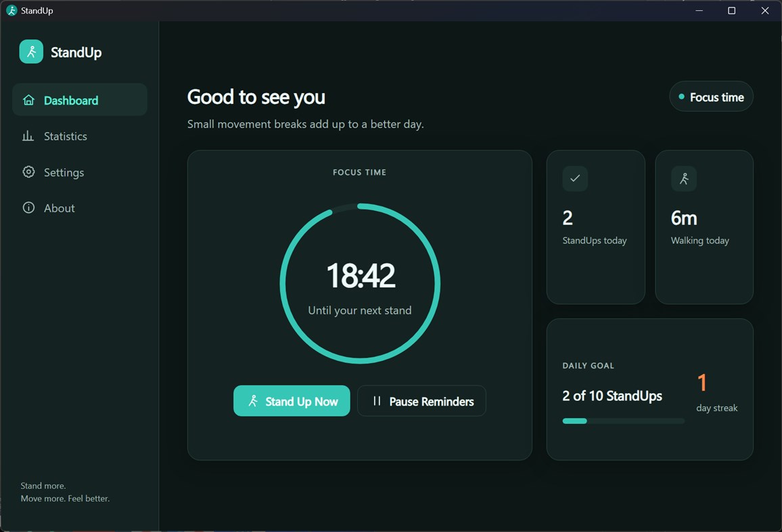Image resolution: width=782 pixels, height=532 pixels.
Task: Click the checkmark icon above StandUps today
Action: (575, 178)
